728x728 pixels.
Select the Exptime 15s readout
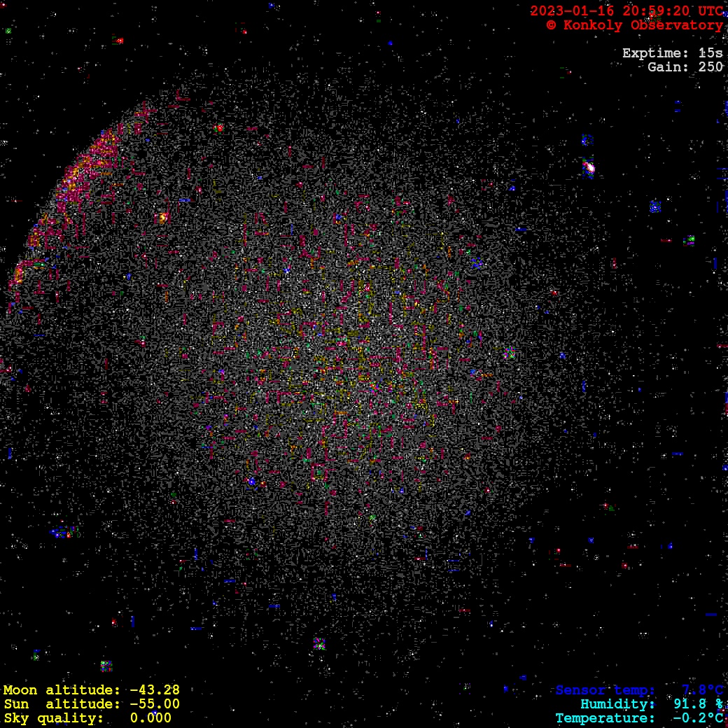[672, 53]
